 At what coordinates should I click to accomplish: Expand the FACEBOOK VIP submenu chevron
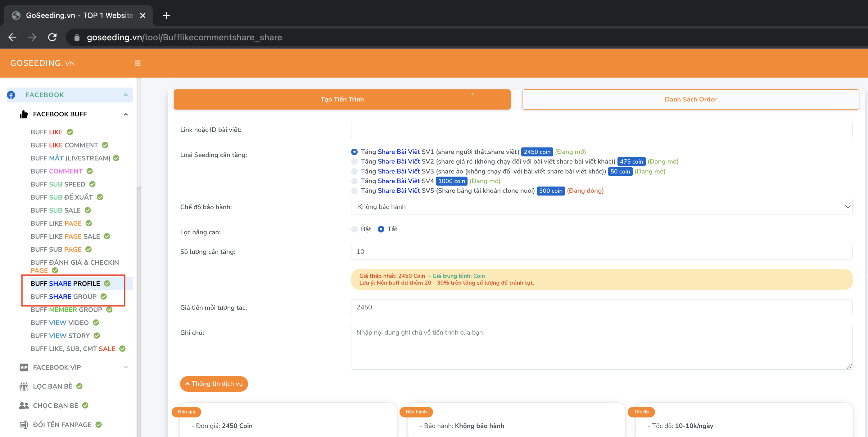point(126,367)
